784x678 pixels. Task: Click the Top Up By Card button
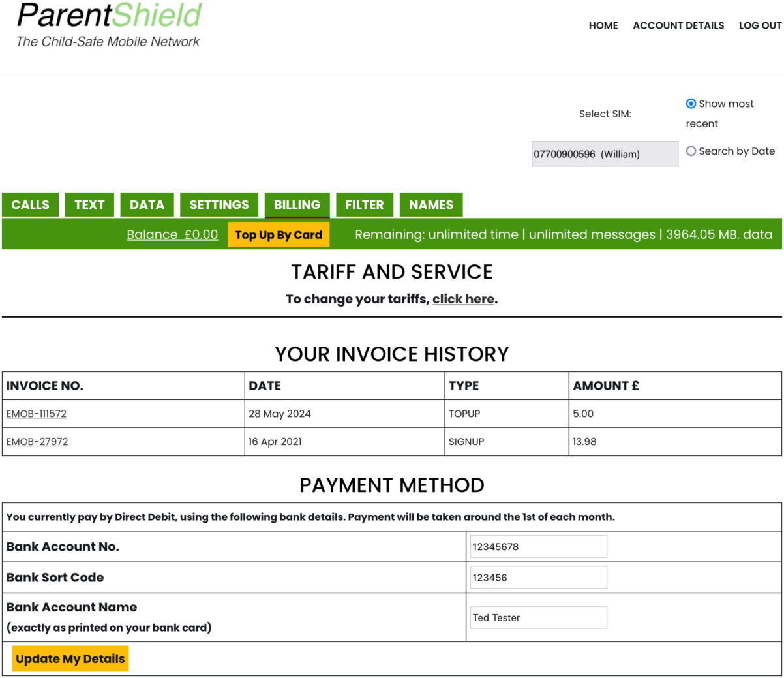tap(279, 234)
